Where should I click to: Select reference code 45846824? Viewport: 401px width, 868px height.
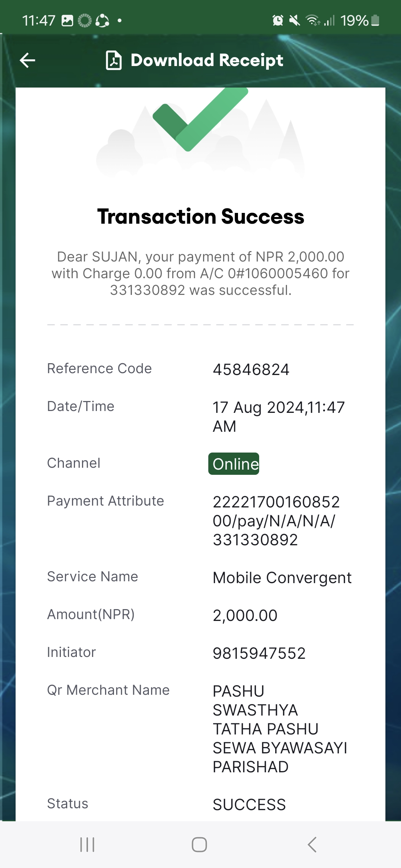251,369
